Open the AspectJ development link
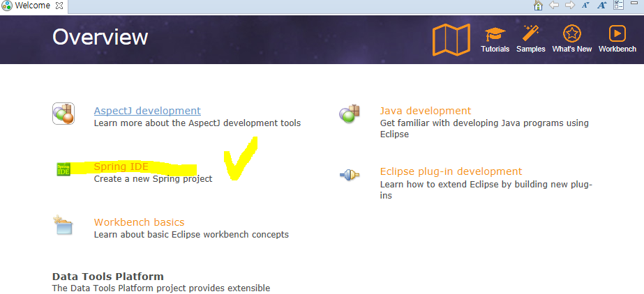This screenshot has height=294, width=644. 147,111
